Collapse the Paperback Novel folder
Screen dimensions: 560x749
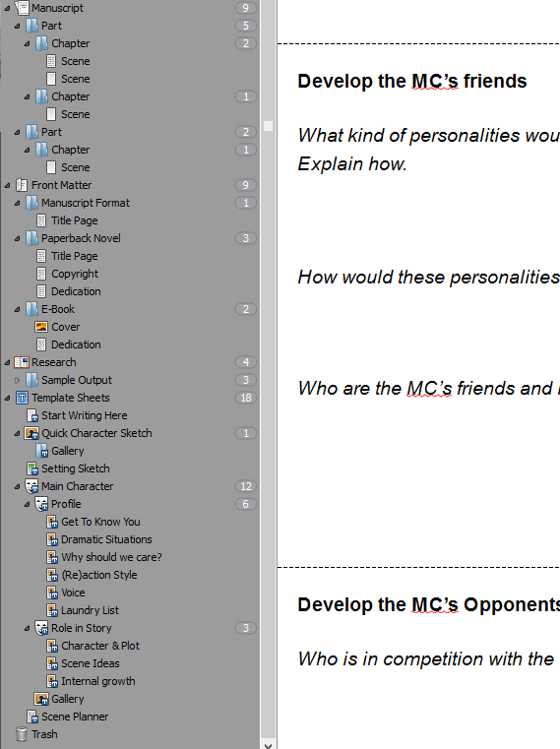17,238
